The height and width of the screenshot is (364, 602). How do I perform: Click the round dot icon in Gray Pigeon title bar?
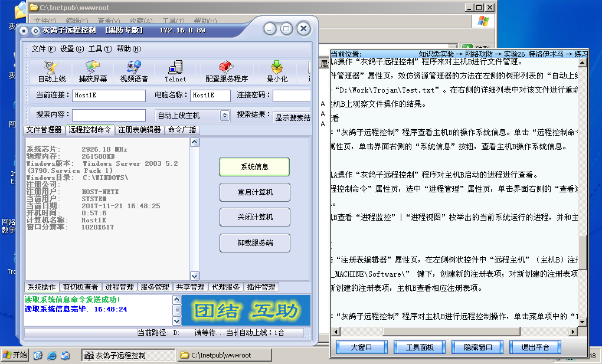(x=24, y=30)
